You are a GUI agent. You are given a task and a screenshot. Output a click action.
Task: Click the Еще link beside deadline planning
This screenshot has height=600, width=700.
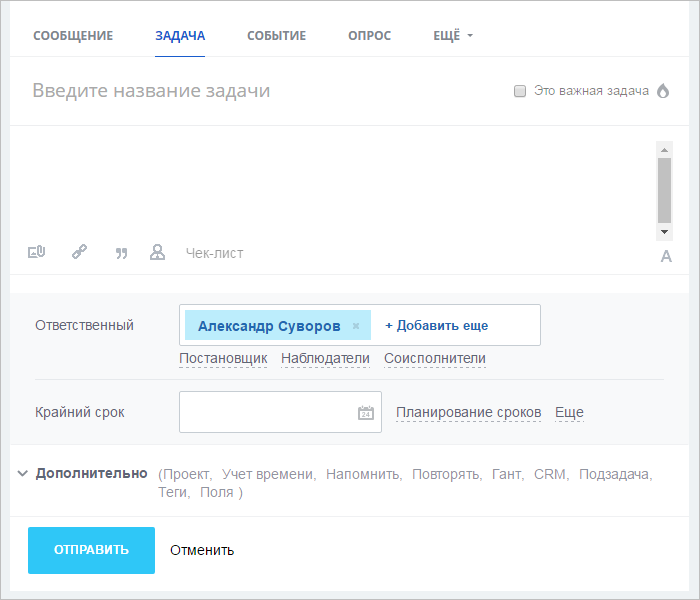(569, 412)
